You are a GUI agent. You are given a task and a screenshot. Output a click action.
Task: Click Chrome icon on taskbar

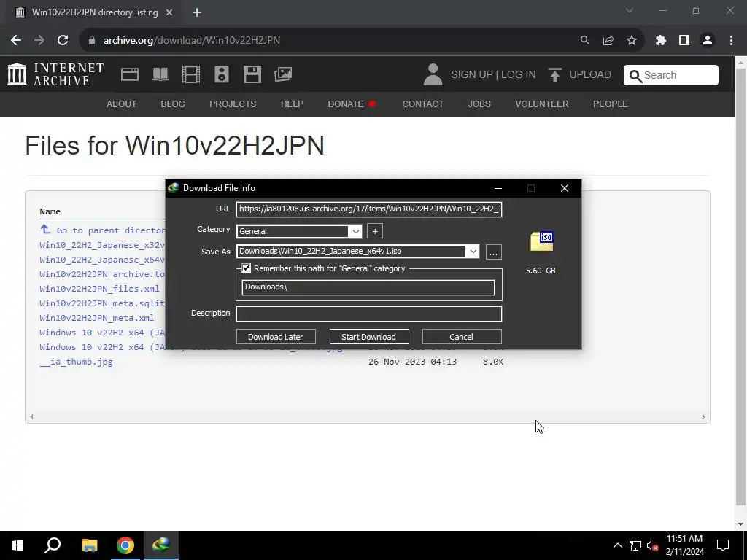pos(125,545)
